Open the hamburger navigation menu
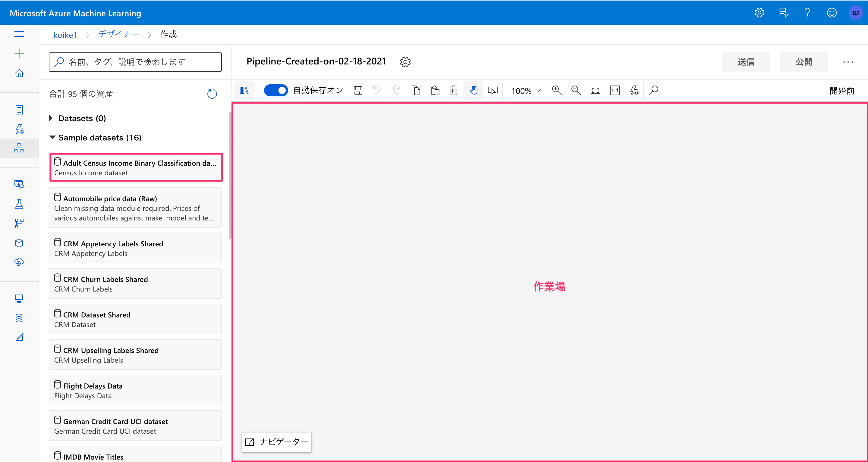This screenshot has width=868, height=462. pyautogui.click(x=19, y=34)
